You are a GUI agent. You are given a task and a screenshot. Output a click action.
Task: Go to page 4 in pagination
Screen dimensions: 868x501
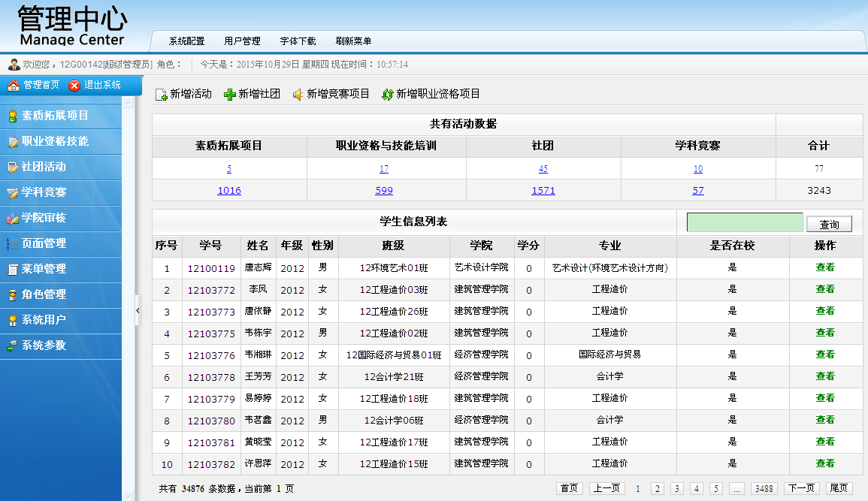click(x=697, y=489)
